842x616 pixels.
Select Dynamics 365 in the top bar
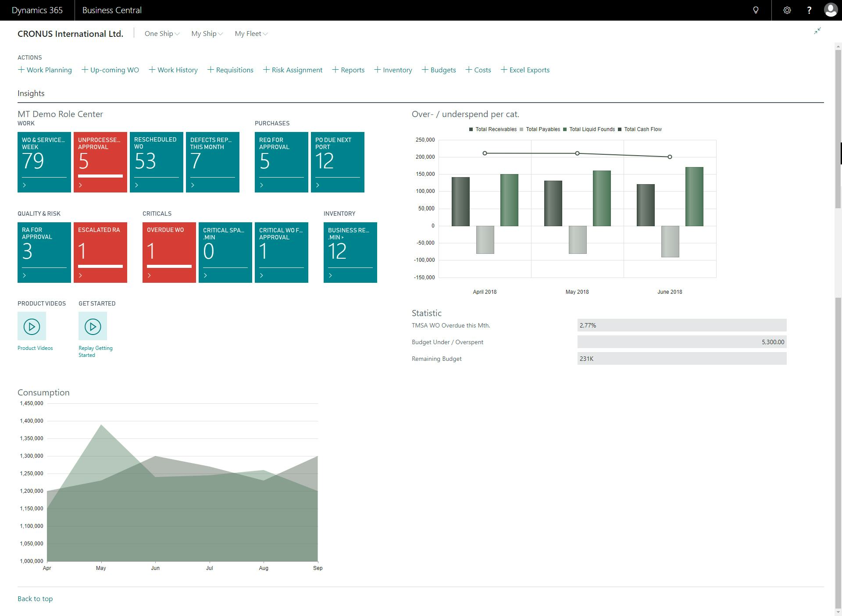[37, 10]
